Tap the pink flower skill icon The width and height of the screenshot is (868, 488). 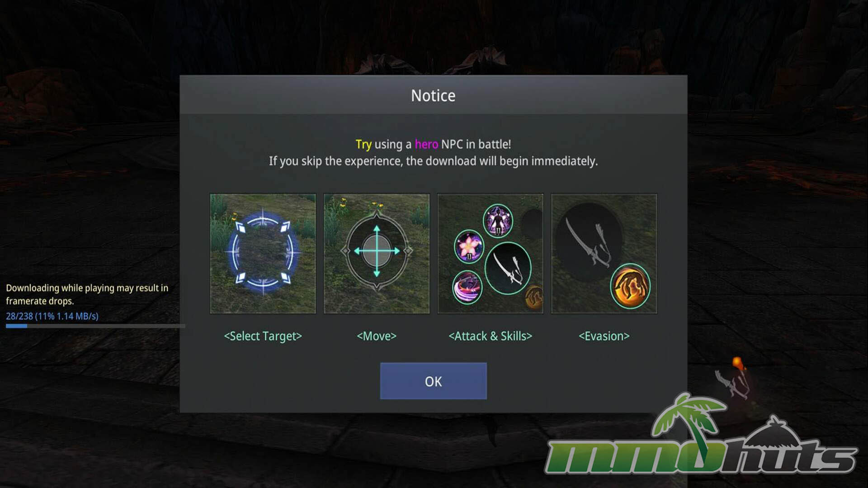(469, 247)
